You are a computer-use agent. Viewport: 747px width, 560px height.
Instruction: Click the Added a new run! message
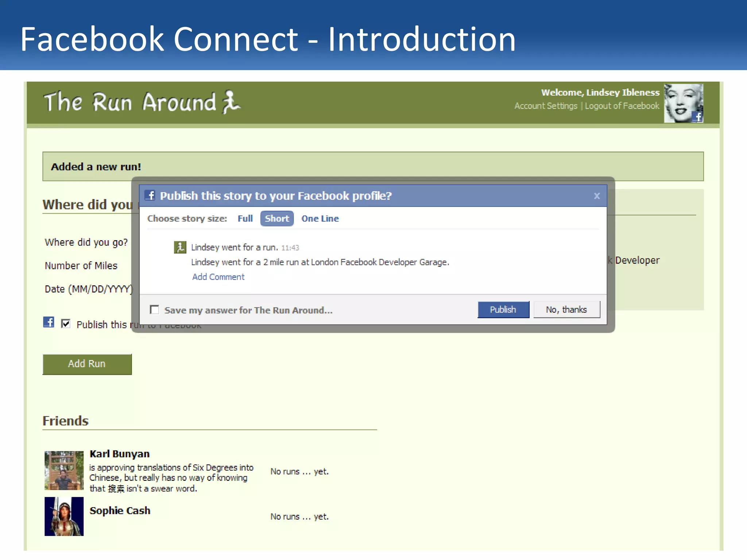(96, 167)
